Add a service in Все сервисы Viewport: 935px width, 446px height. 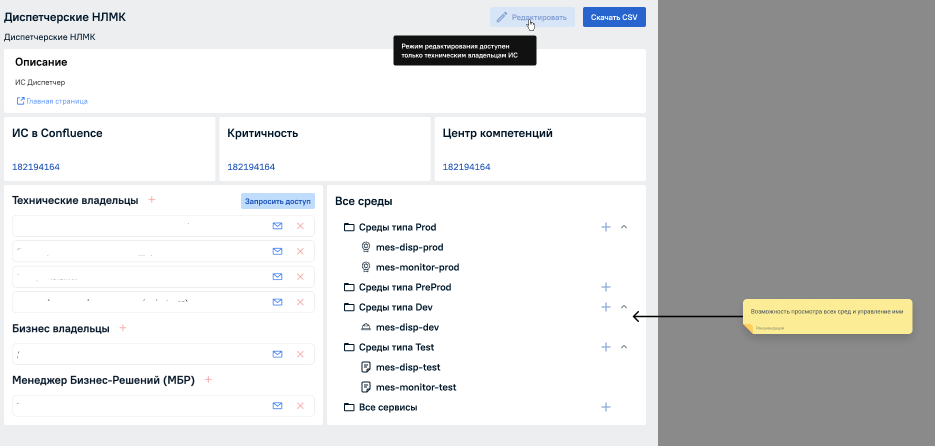point(605,407)
